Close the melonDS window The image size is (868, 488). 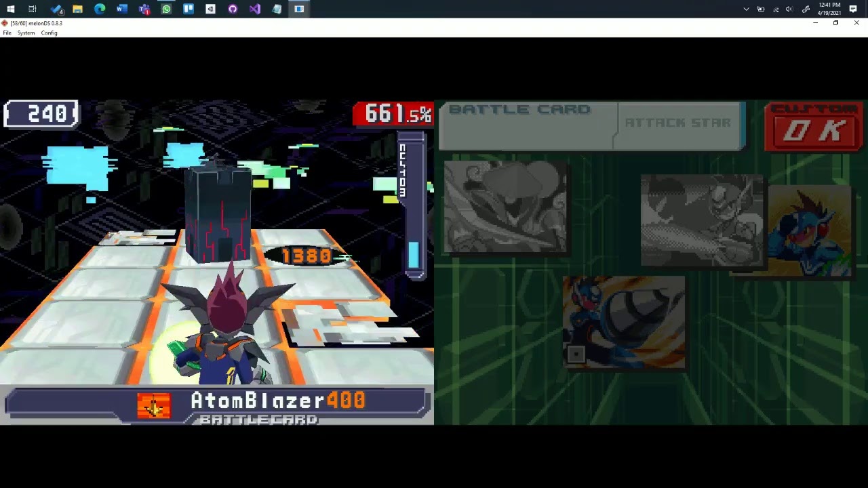point(856,23)
